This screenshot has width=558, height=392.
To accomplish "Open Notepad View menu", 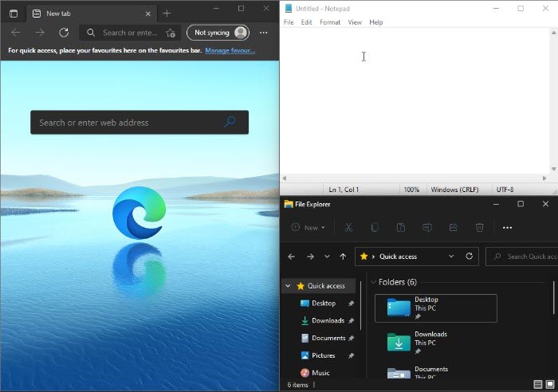I will 355,22.
